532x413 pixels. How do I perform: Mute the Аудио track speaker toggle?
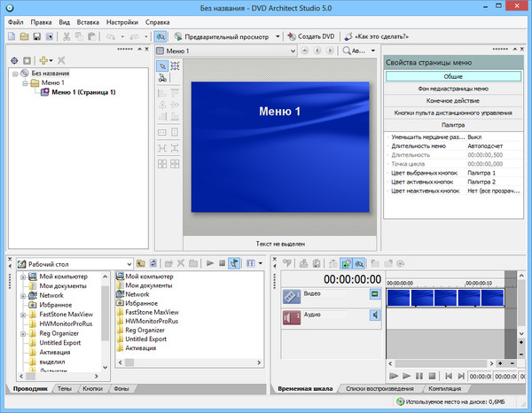click(375, 314)
